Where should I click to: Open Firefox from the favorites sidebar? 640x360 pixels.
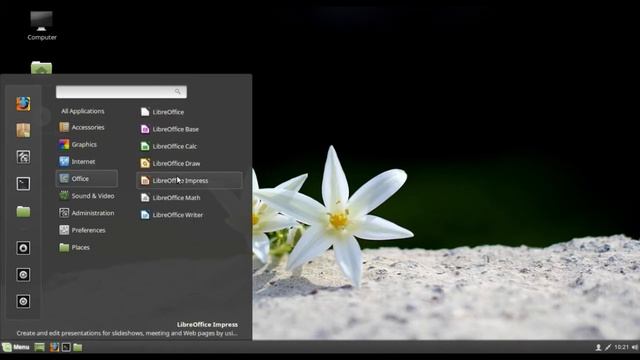point(23,104)
